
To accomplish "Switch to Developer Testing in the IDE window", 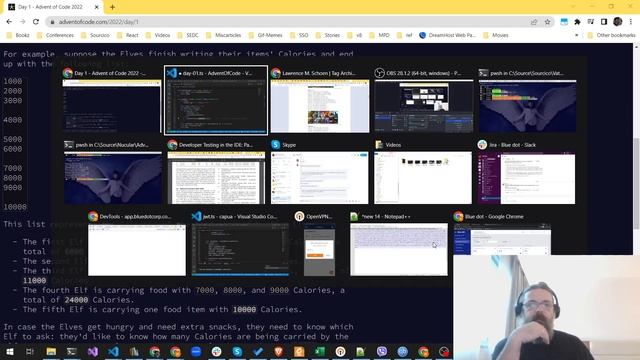I will 216,172.
